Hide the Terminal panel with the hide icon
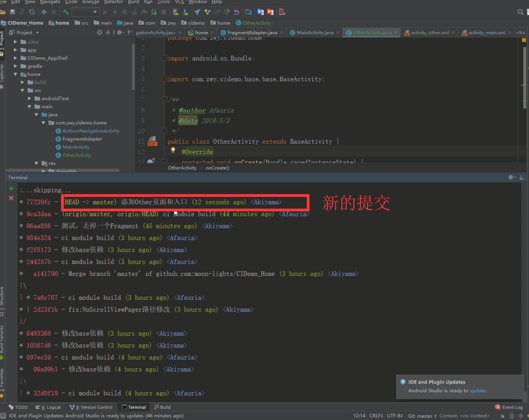Image resolution: width=529 pixels, height=420 pixels. [522, 177]
